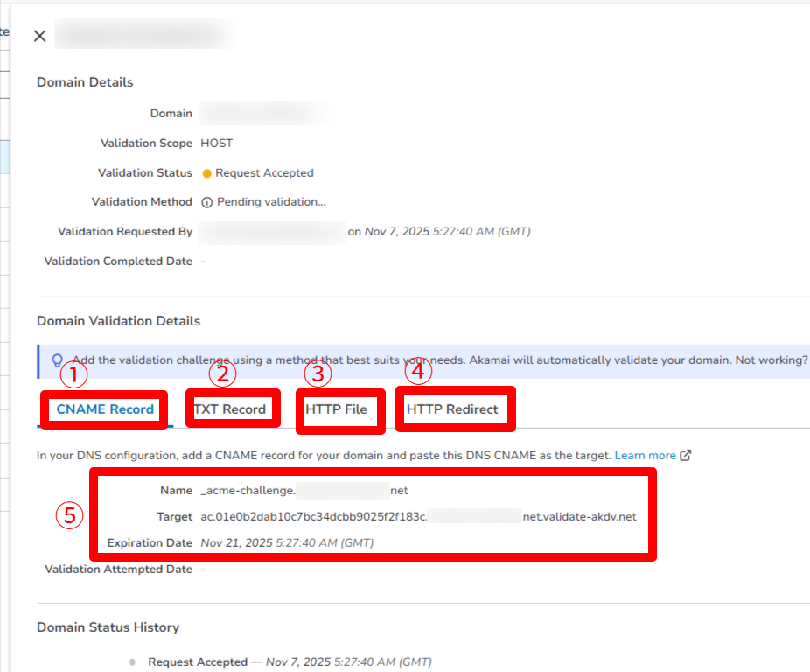Click external link icon after Learn more
The image size is (810, 672).
tap(686, 456)
